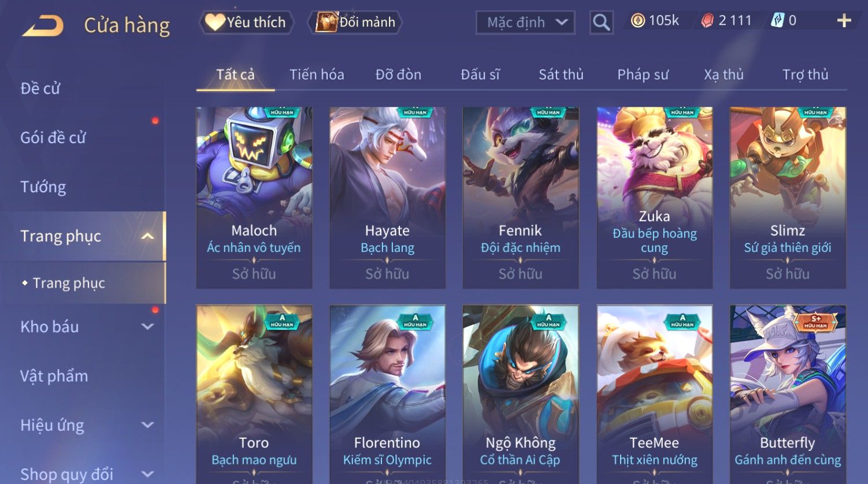Open the Mặc định sort dropdown

click(x=525, y=23)
